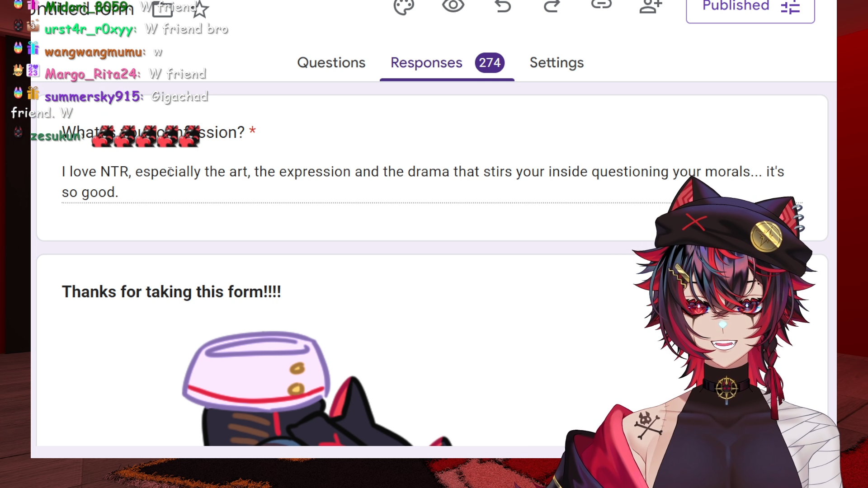Click Margo_Rita24 username in chat overlay

pyautogui.click(x=93, y=74)
